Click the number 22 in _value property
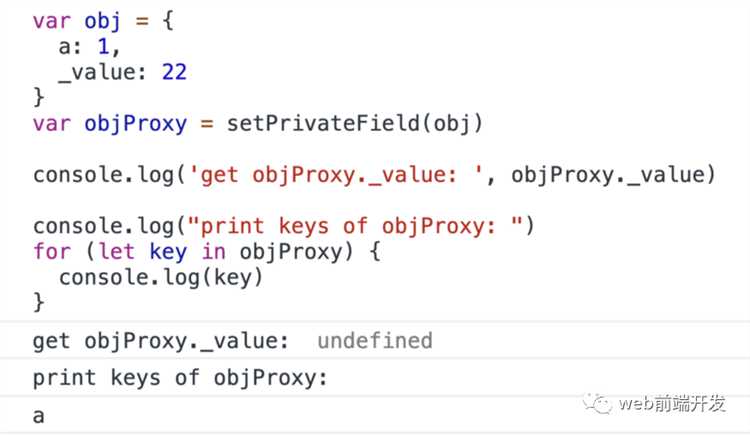 (x=174, y=72)
